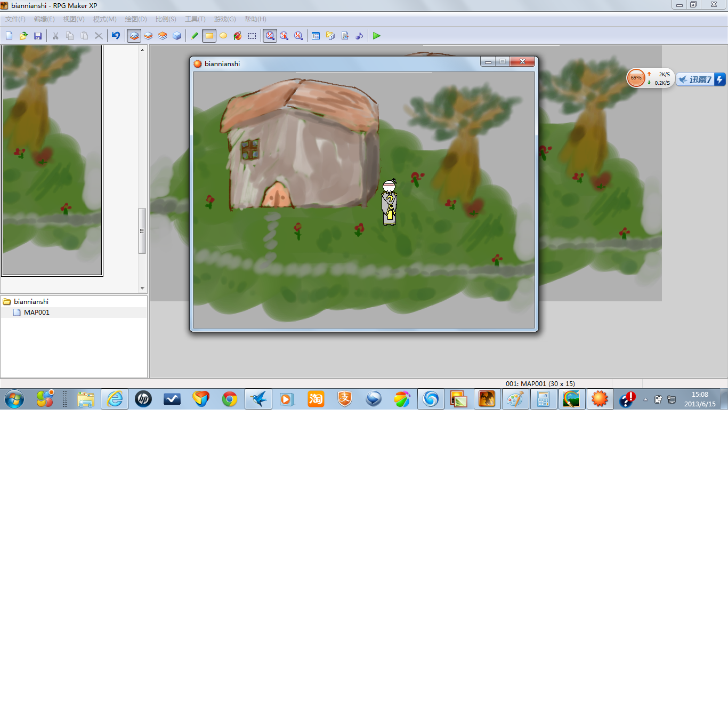Click the tileset panel scroll up arrow

tap(142, 50)
